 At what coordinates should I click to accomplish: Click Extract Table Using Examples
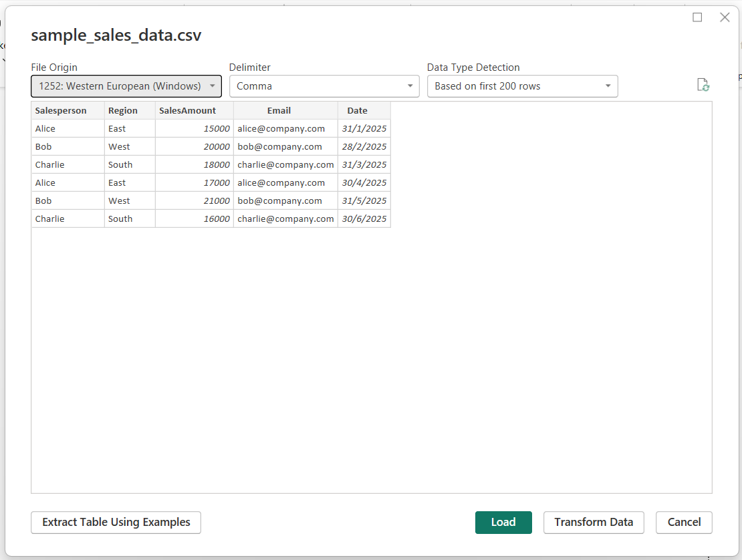pyautogui.click(x=115, y=523)
